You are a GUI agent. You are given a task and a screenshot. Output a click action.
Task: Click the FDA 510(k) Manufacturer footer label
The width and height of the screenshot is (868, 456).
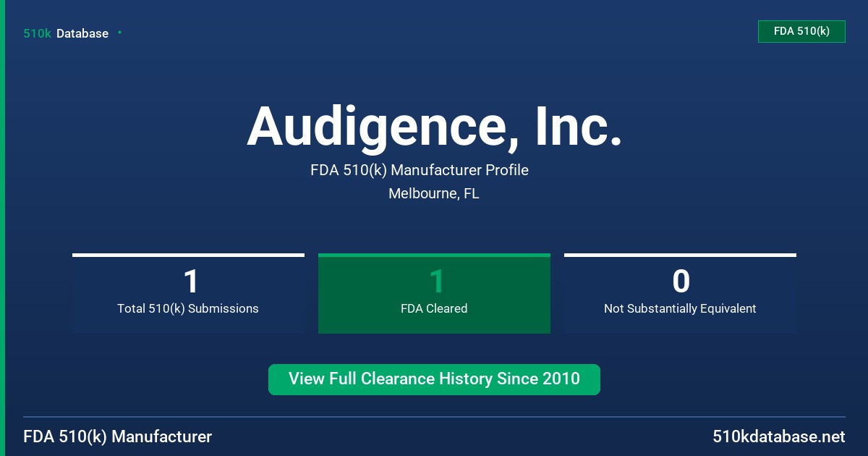tap(118, 436)
